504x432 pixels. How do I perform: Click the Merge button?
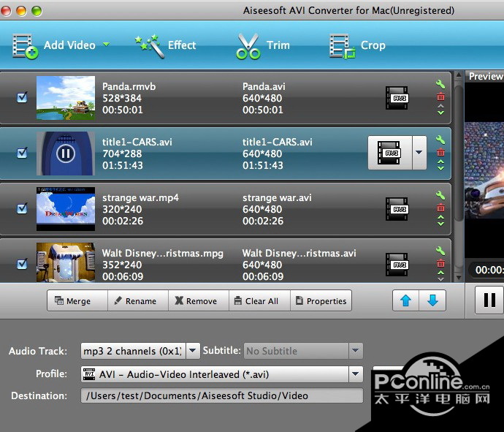click(x=77, y=300)
